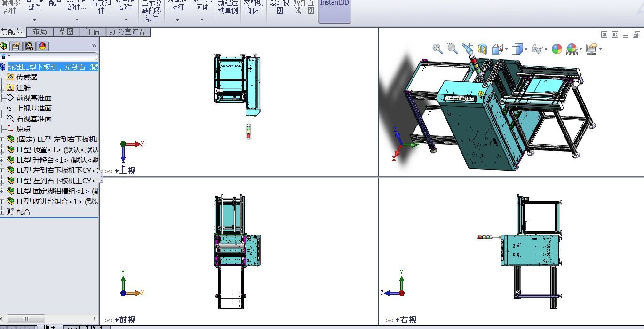The height and width of the screenshot is (329, 644).
Task: Click the View Orientation cube icon
Action: pyautogui.click(x=497, y=49)
